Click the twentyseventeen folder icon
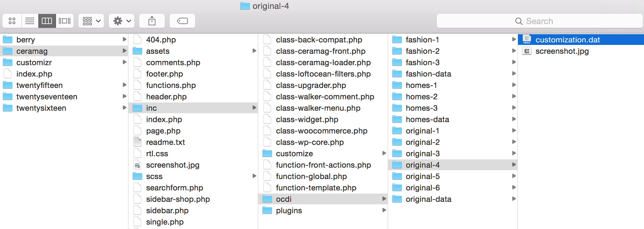 pyautogui.click(x=8, y=96)
